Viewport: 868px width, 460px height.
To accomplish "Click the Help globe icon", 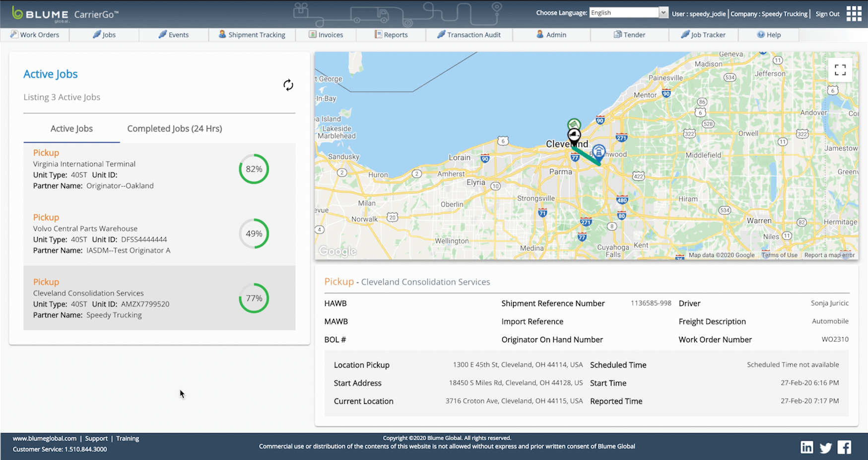I will (761, 34).
